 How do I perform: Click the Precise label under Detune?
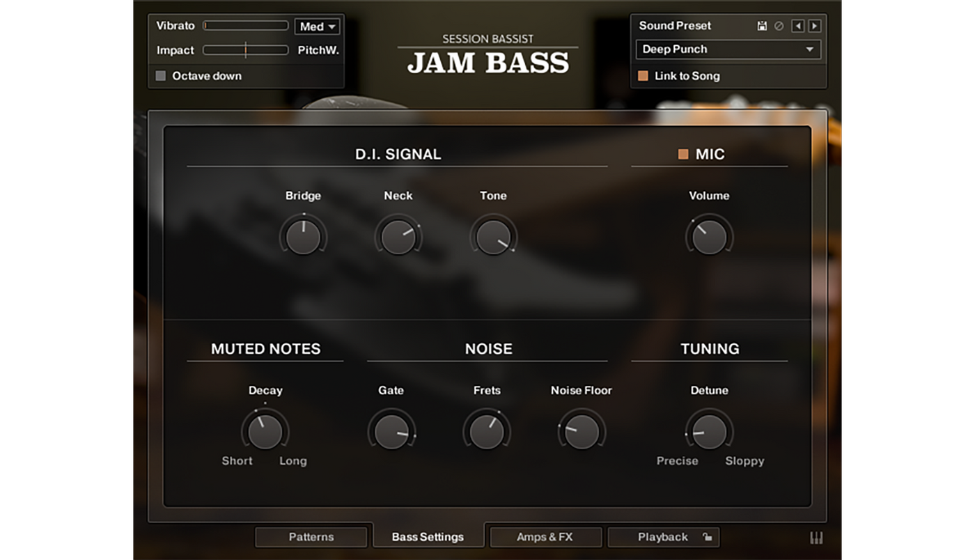677,461
